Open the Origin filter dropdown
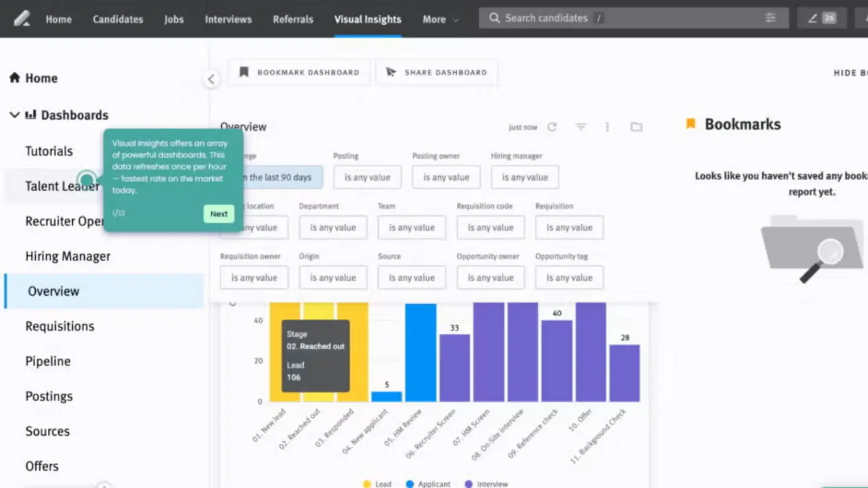This screenshot has height=488, width=868. [x=333, y=278]
